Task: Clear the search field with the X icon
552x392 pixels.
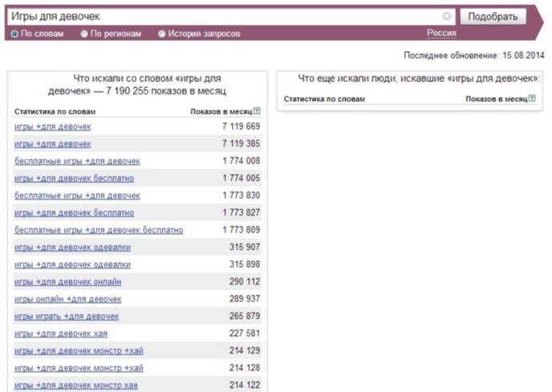Action: [x=446, y=16]
